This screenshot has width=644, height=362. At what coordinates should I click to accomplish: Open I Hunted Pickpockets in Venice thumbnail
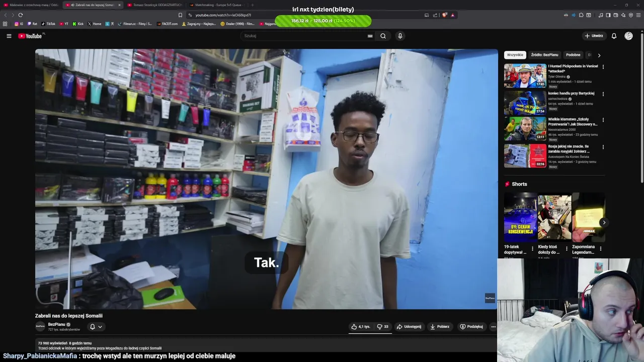tap(525, 75)
